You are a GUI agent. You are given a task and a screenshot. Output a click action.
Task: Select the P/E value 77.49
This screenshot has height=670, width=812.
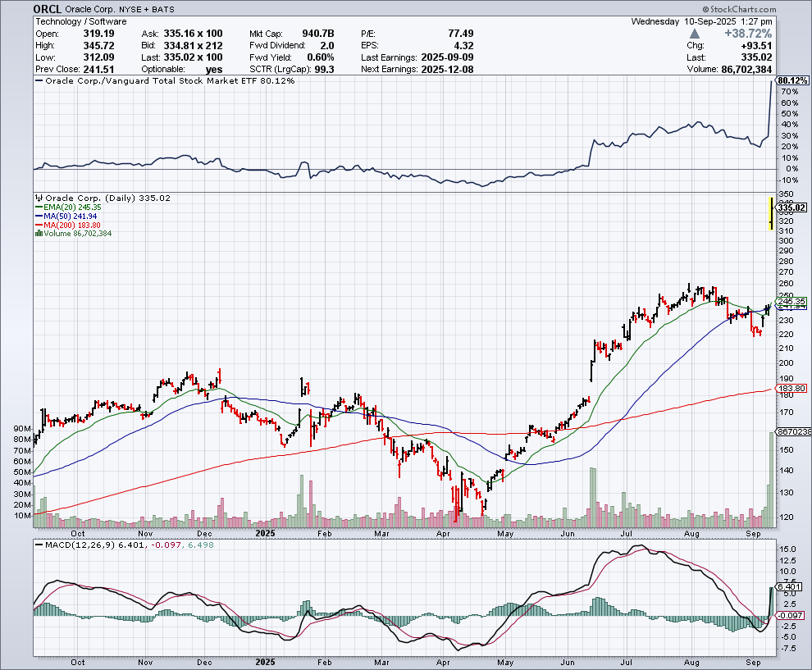(x=460, y=34)
